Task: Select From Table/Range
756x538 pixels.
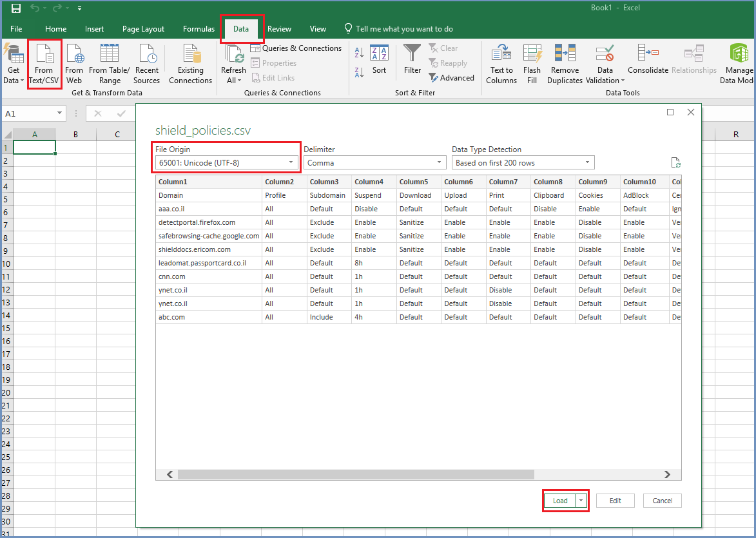Action: 110,64
